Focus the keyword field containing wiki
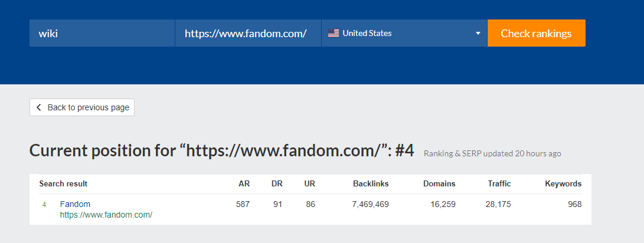The height and width of the screenshot is (243, 644). tap(102, 34)
